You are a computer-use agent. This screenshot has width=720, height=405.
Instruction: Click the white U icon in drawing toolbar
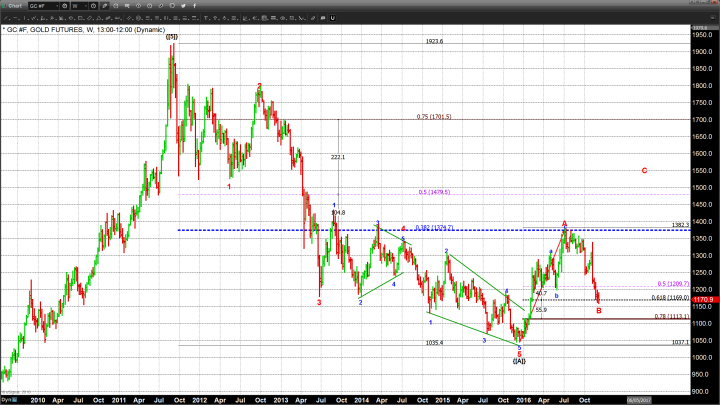point(333,18)
